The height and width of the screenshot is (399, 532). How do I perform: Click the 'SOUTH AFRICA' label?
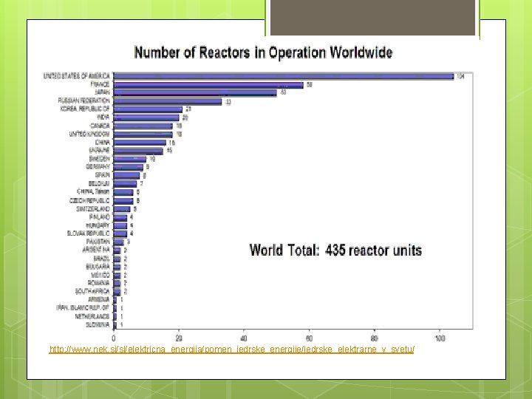92,291
